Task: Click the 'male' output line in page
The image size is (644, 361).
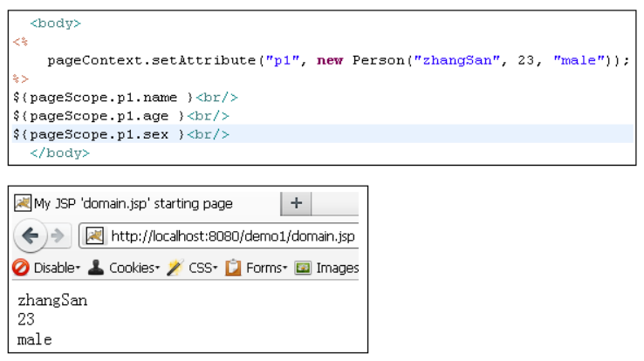Action: coord(35,340)
